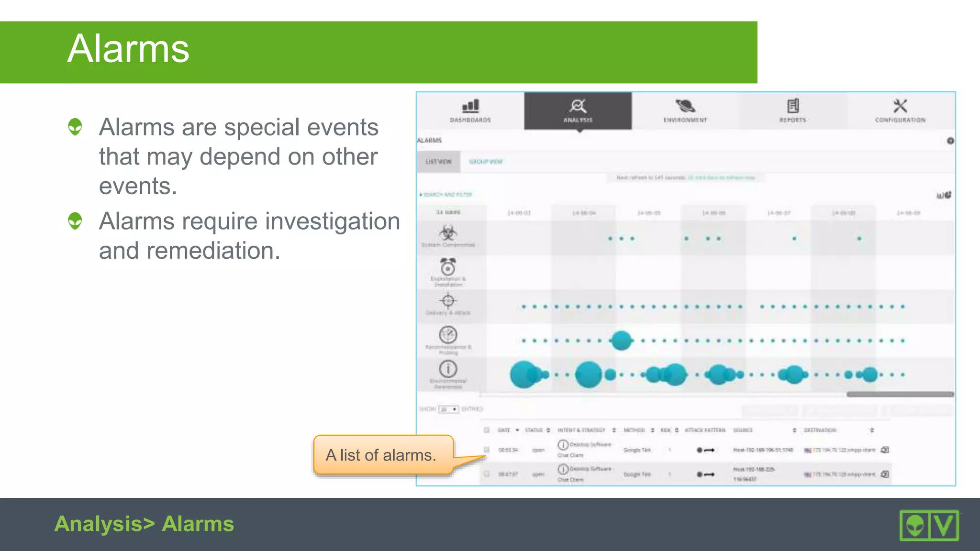Viewport: 980px width, 551px height.
Task: Sort alarms by Date column arrow
Action: point(517,430)
